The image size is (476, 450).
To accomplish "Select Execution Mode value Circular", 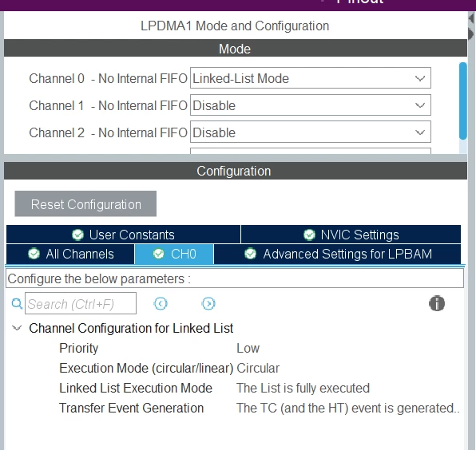I will pyautogui.click(x=258, y=368).
